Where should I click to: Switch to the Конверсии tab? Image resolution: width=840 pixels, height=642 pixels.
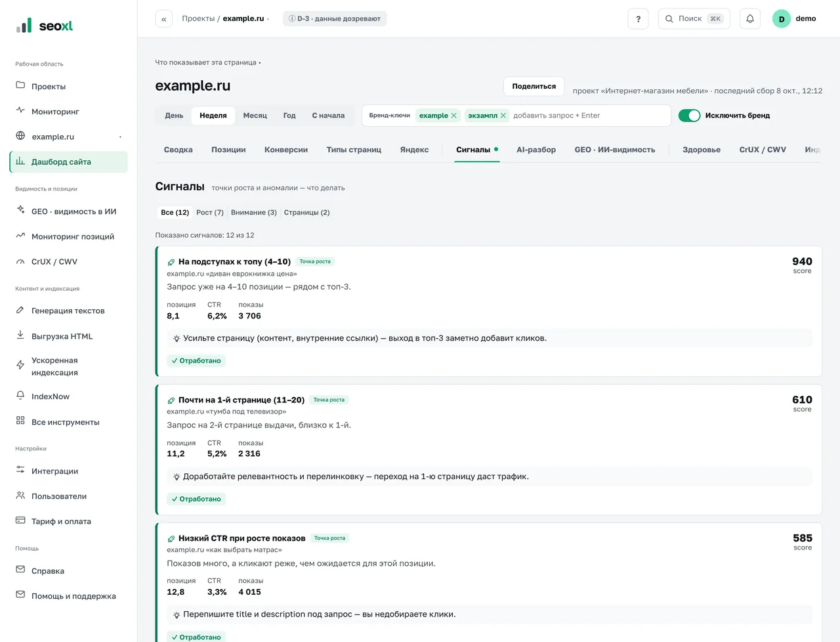coord(286,150)
